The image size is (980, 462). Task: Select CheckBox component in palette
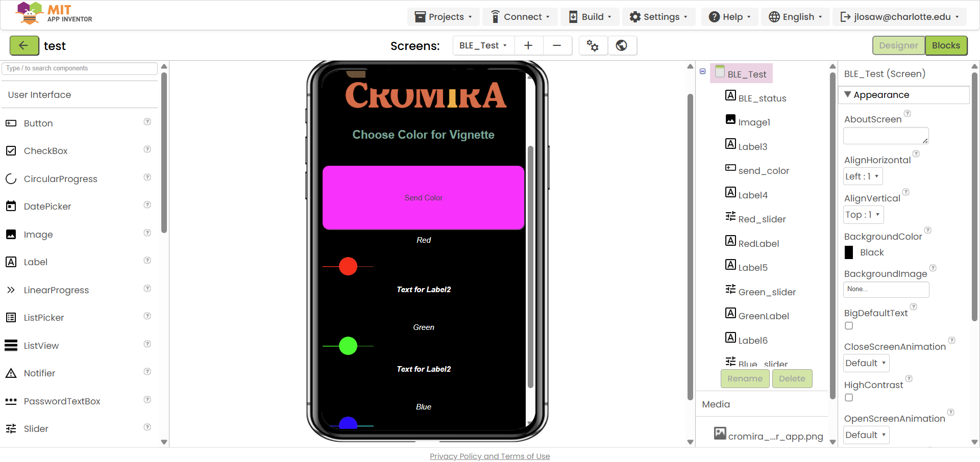point(45,150)
